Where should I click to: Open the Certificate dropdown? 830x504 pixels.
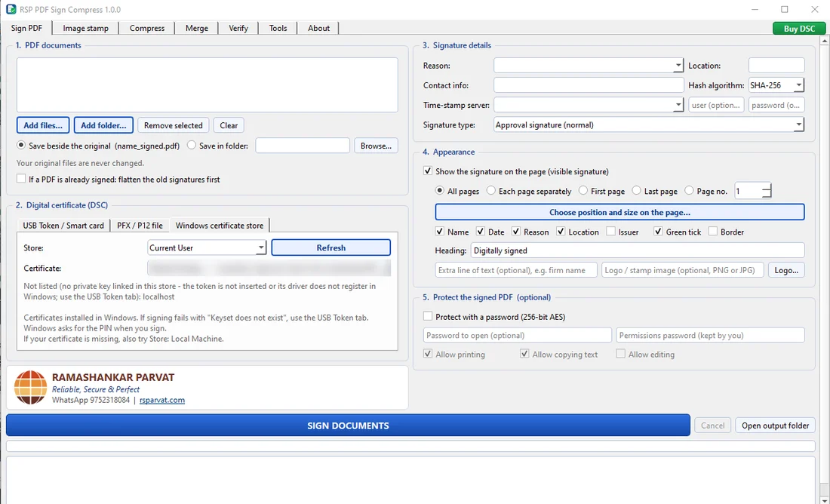click(269, 269)
